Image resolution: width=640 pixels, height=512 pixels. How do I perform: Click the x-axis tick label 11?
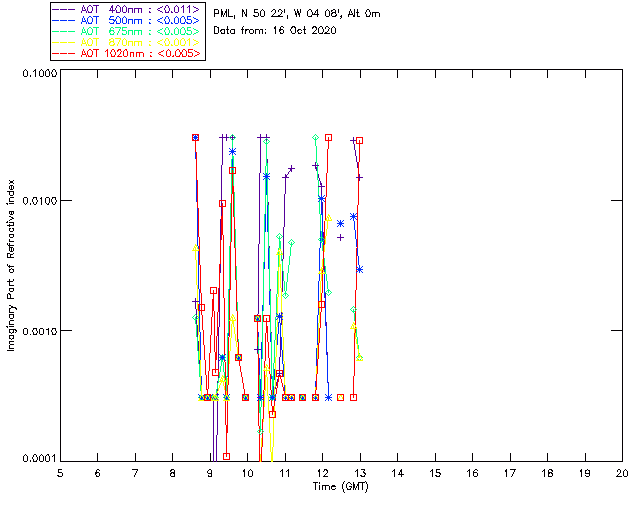coord(285,473)
